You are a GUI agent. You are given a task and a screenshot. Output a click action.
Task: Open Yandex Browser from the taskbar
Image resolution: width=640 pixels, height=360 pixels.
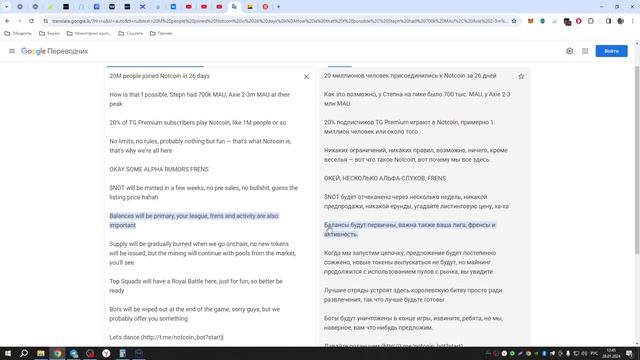pos(106,353)
